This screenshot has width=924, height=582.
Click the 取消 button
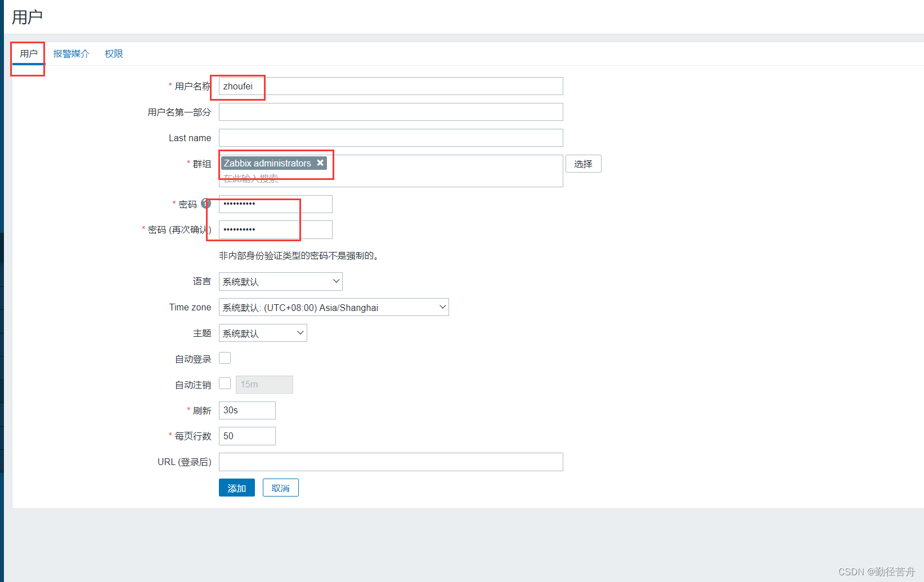click(x=281, y=488)
